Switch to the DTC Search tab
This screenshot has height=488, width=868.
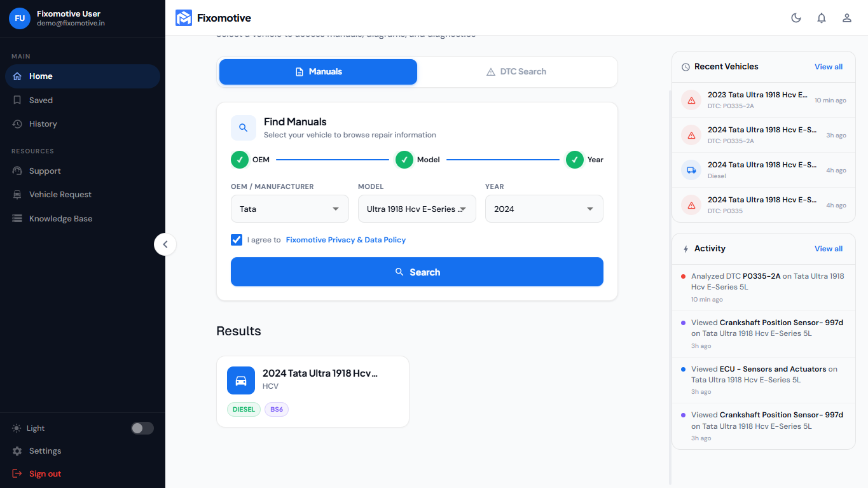516,72
